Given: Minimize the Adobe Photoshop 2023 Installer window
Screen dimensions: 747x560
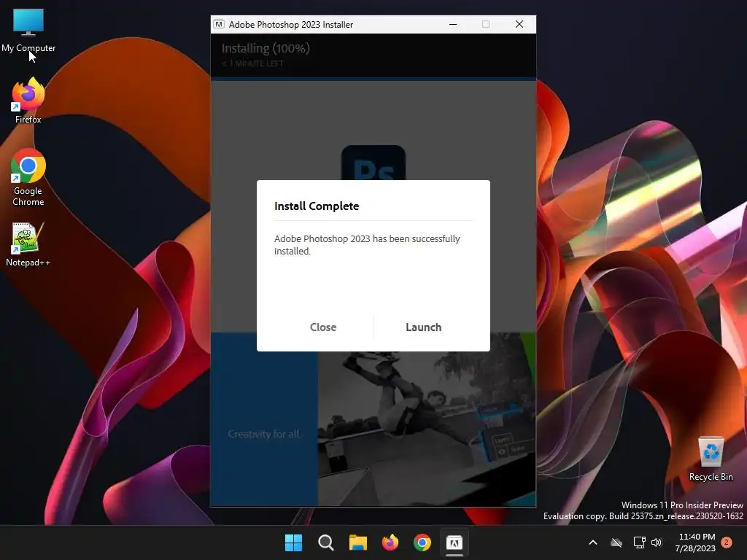Looking at the screenshot, I should pyautogui.click(x=453, y=24).
